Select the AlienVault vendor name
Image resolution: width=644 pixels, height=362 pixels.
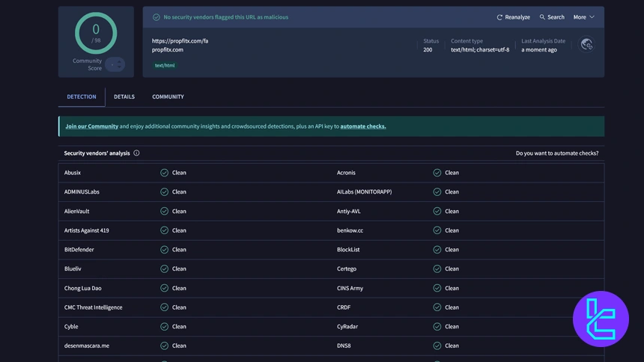tap(77, 212)
